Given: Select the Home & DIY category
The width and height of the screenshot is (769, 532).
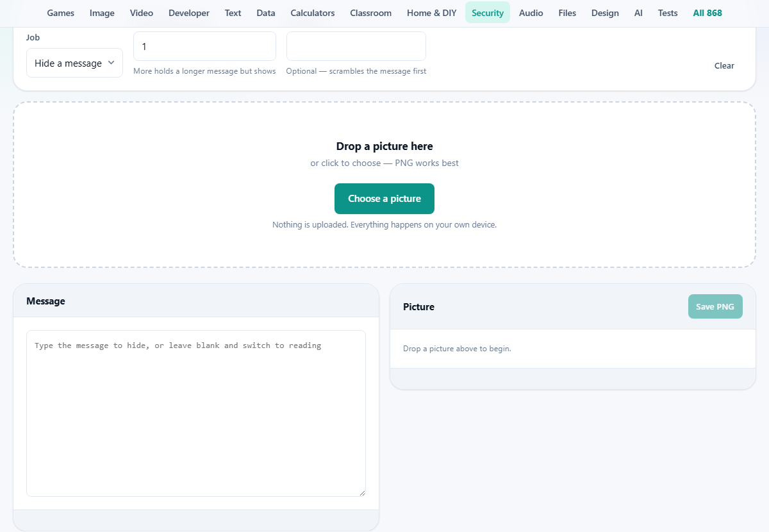Looking at the screenshot, I should tap(432, 13).
